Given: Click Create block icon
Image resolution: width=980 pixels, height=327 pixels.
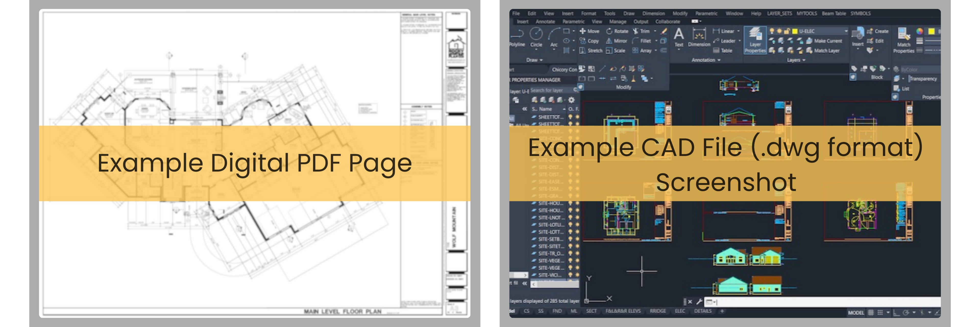Looking at the screenshot, I should click(878, 31).
